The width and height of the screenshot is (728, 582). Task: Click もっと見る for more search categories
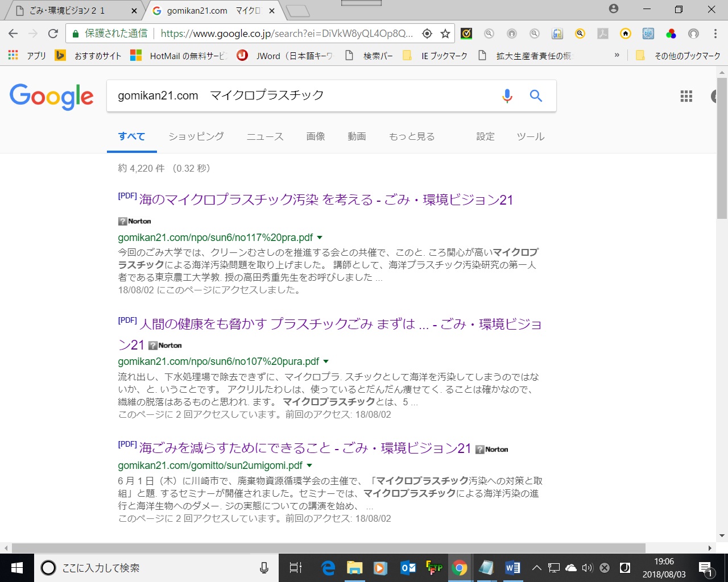pos(411,136)
